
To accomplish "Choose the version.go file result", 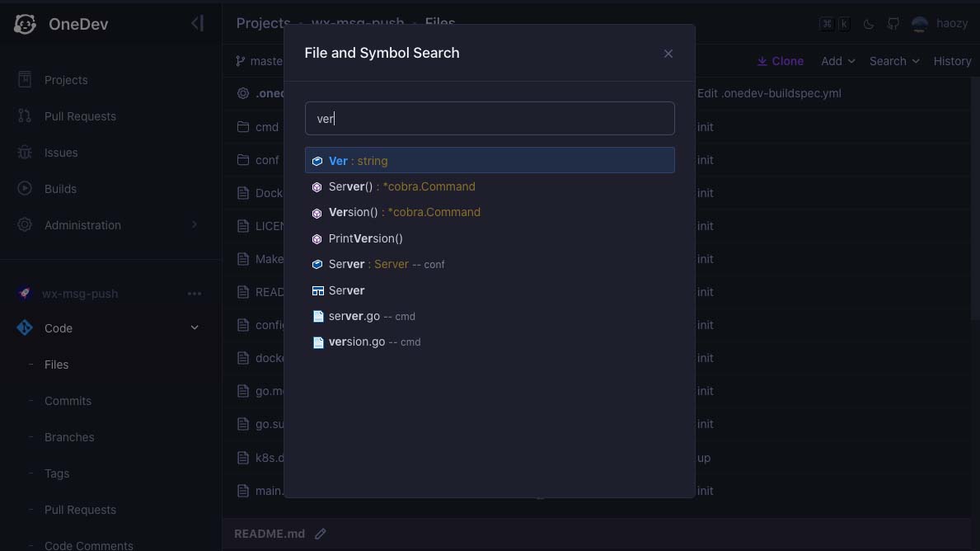I will 490,342.
